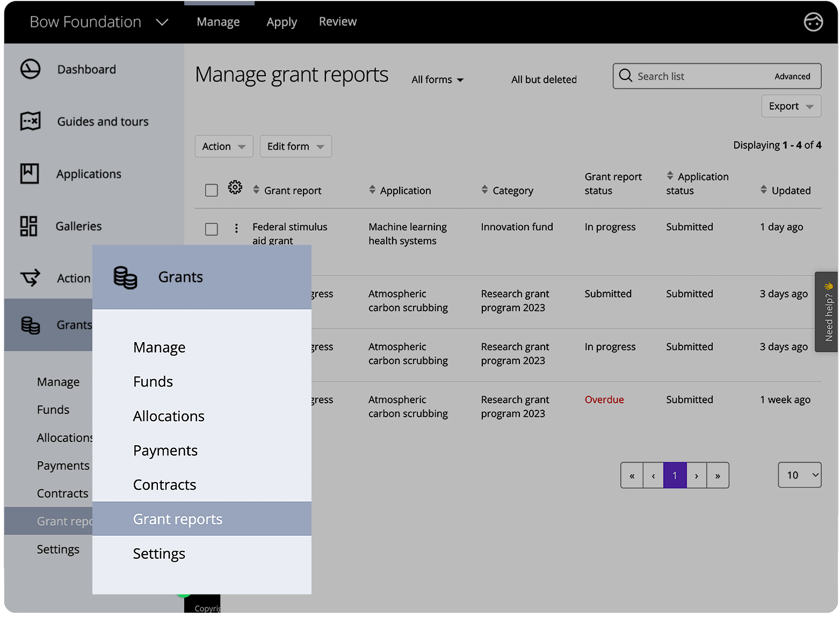Screen dimensions: 840x617
Task: Open Guides and tours map icon
Action: point(30,121)
